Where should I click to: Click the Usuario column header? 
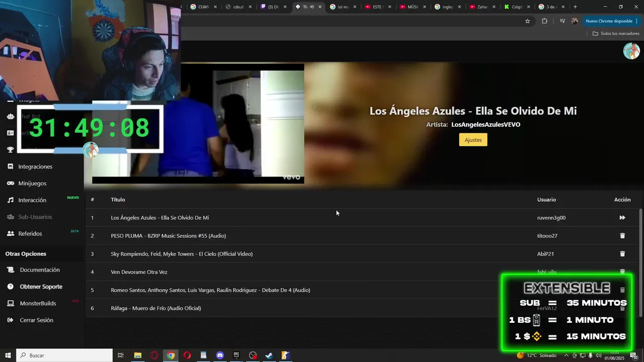(x=546, y=200)
